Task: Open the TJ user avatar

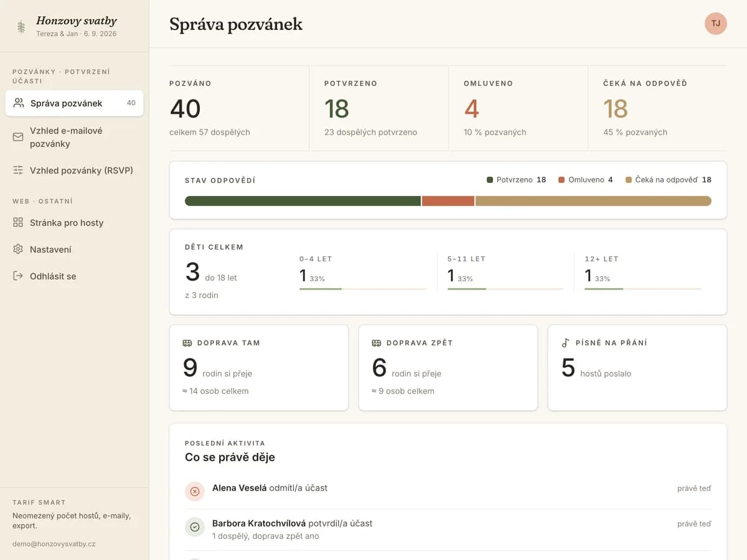Action: click(x=716, y=24)
